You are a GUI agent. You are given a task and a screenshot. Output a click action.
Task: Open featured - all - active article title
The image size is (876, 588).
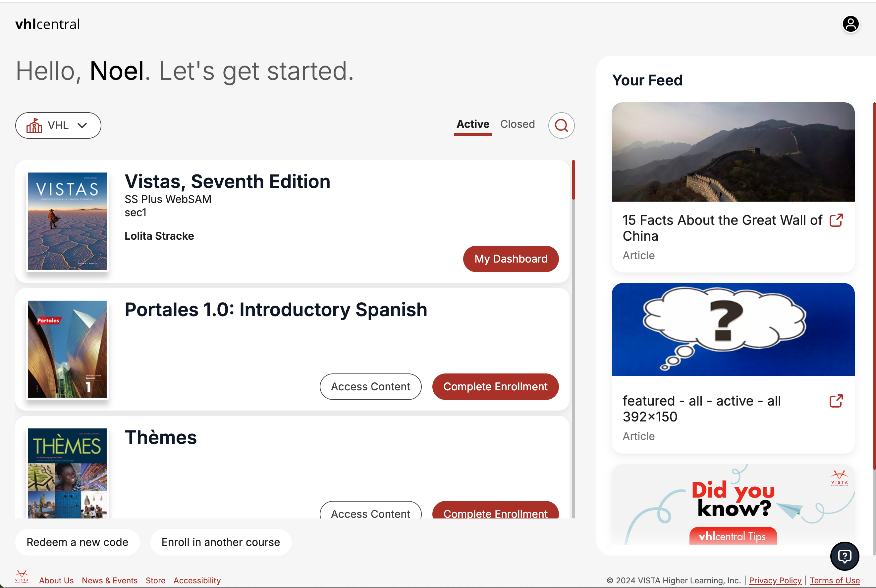click(701, 409)
